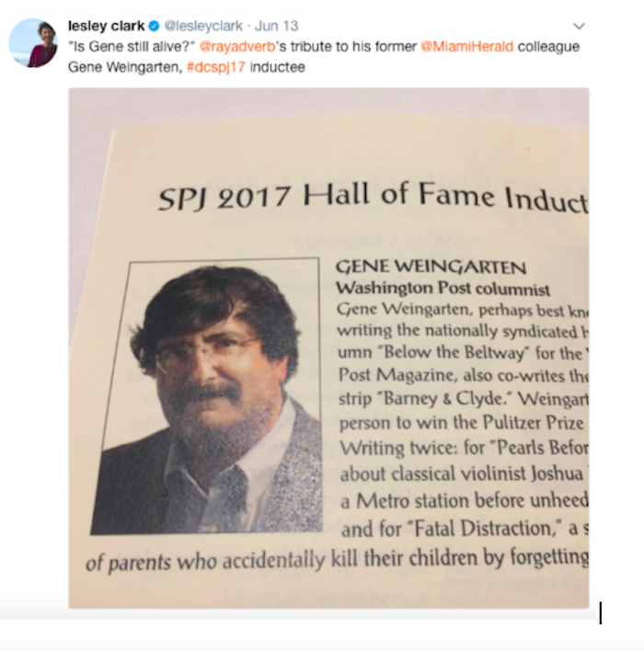Expand the tweet options chevron menu
This screenshot has height=651, width=644.
coord(579,26)
